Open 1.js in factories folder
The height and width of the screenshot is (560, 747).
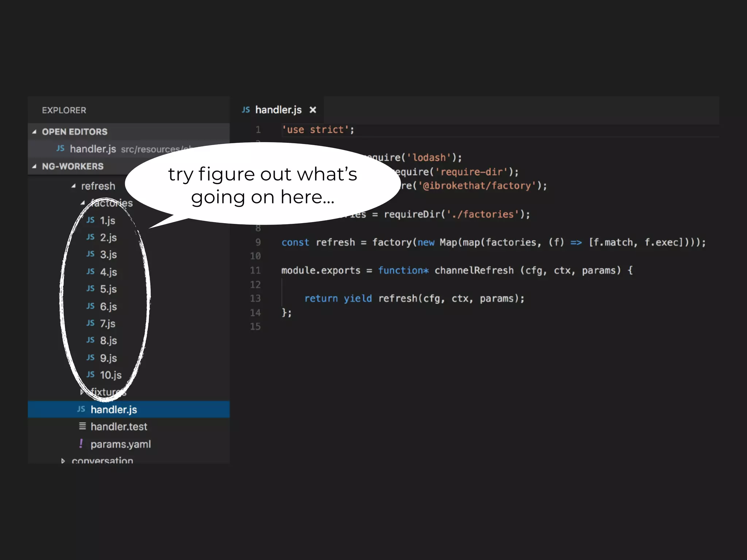point(107,220)
